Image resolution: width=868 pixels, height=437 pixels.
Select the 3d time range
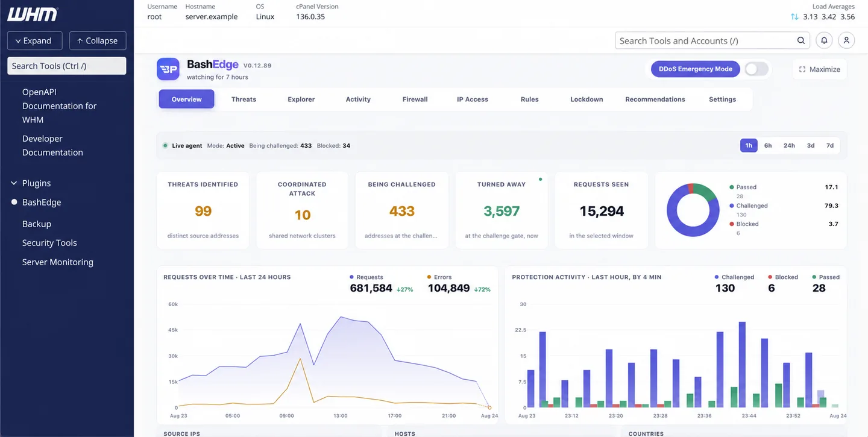click(x=811, y=145)
